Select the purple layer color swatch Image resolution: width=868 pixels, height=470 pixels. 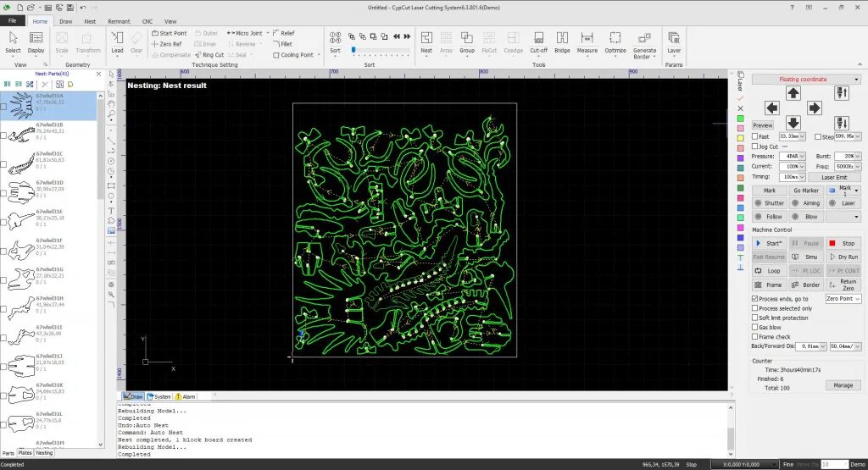741,158
